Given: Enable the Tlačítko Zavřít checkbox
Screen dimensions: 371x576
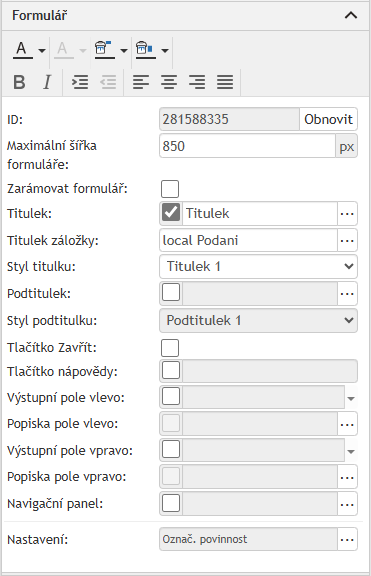Looking at the screenshot, I should tap(170, 348).
